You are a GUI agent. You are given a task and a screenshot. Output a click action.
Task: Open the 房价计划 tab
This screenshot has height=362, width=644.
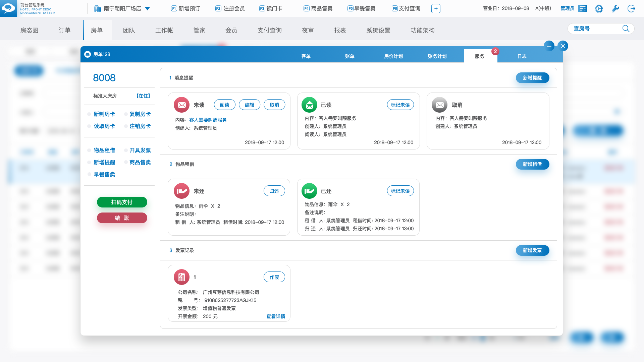click(393, 56)
